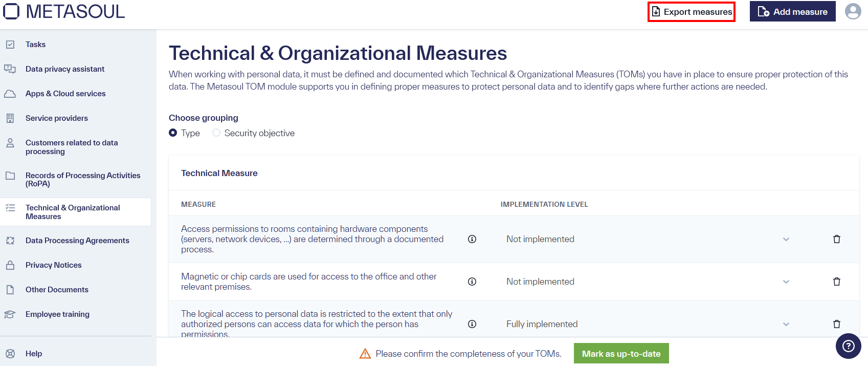Click the Export measures button
Viewport: 868px width, 366px height.
(x=692, y=12)
